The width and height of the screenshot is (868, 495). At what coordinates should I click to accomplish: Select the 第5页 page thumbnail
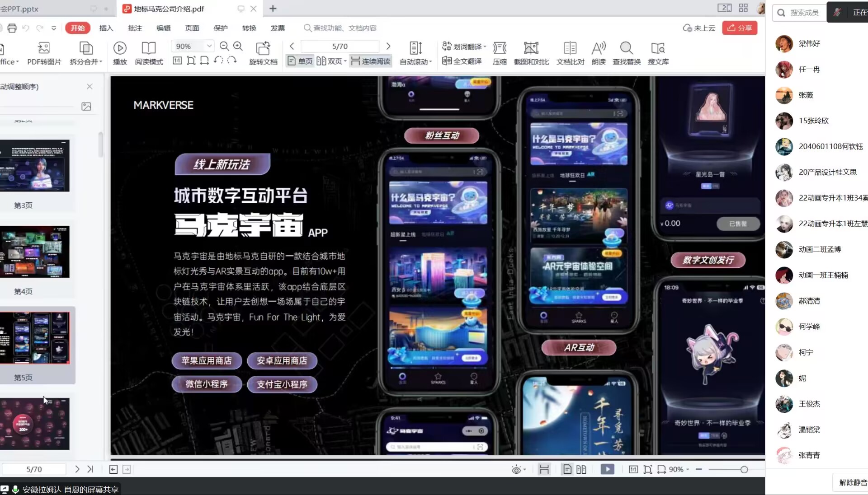(35, 338)
